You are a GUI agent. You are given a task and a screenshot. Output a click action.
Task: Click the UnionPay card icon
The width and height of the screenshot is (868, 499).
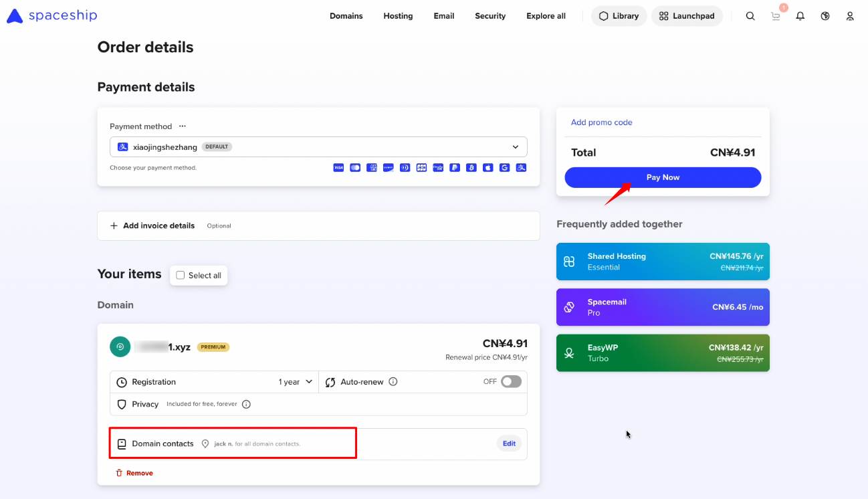438,167
